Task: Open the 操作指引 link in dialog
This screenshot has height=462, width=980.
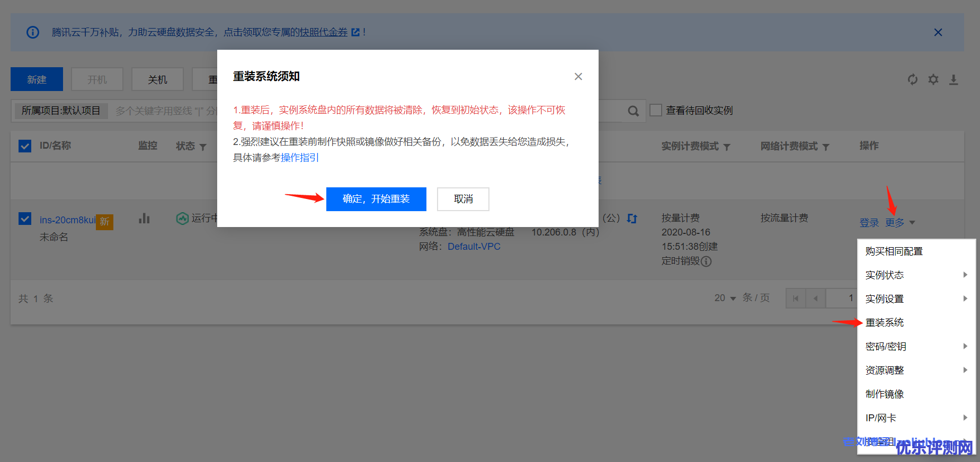Action: tap(299, 158)
